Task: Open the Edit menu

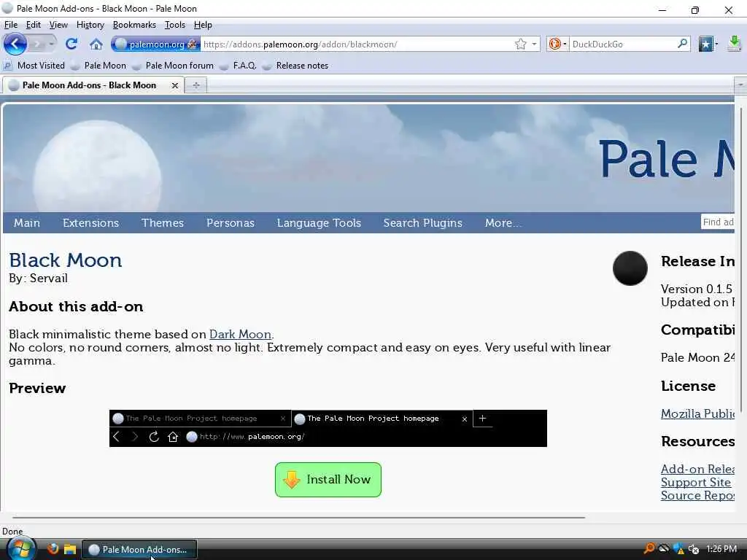Action: coord(33,25)
